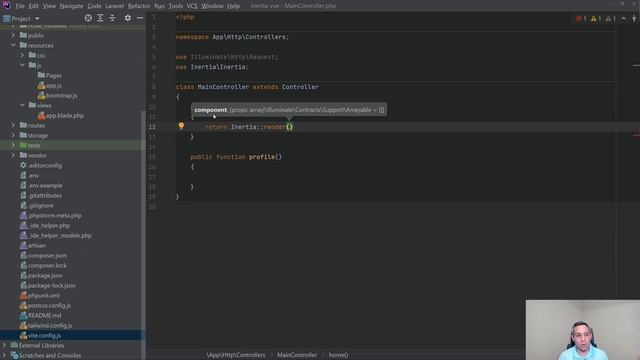Select .gitignore file
640x360 pixels.
41,205
